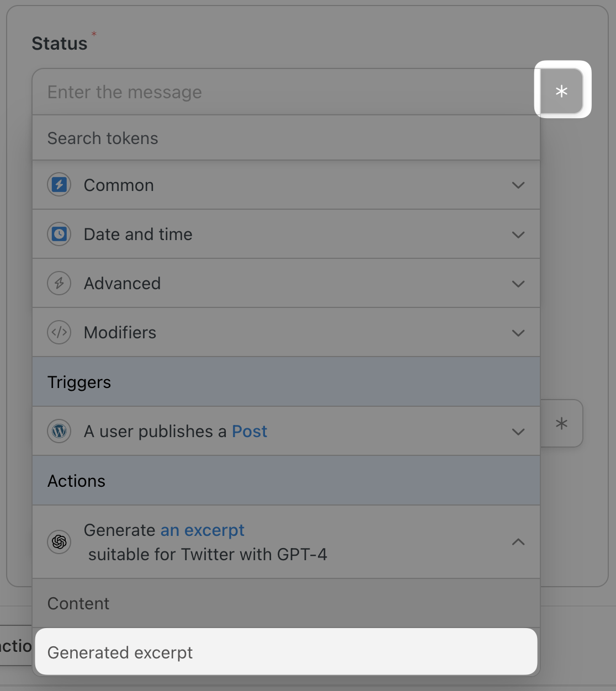Click the Triggers section header
Image resolution: width=616 pixels, height=691 pixels.
point(286,382)
